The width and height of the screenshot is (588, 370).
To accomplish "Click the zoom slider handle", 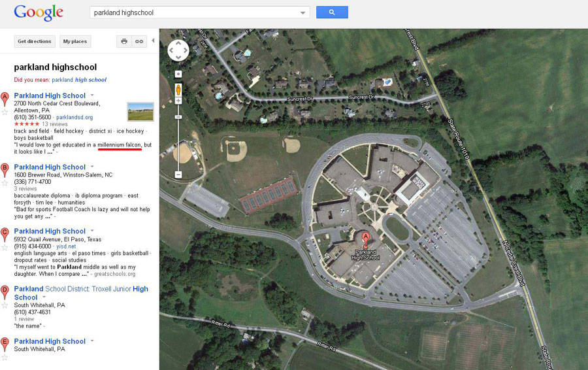I will tap(178, 117).
